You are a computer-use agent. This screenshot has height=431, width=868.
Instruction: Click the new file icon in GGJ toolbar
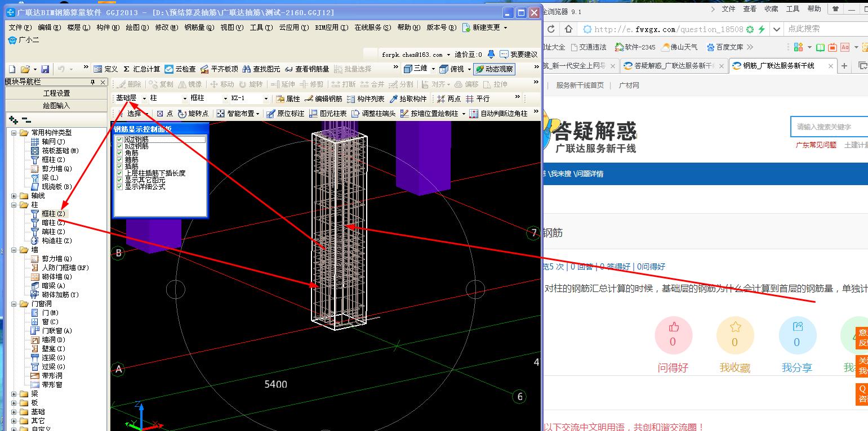coord(12,69)
